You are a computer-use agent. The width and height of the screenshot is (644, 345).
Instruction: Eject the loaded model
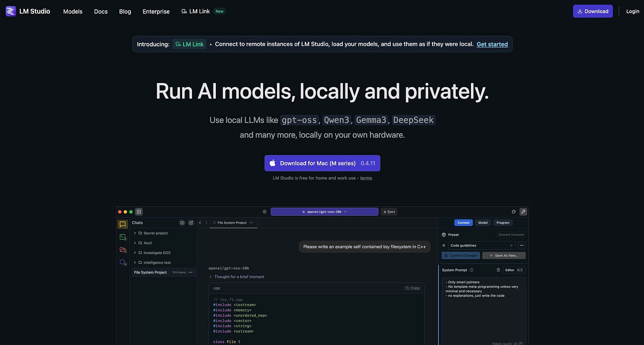tap(389, 212)
